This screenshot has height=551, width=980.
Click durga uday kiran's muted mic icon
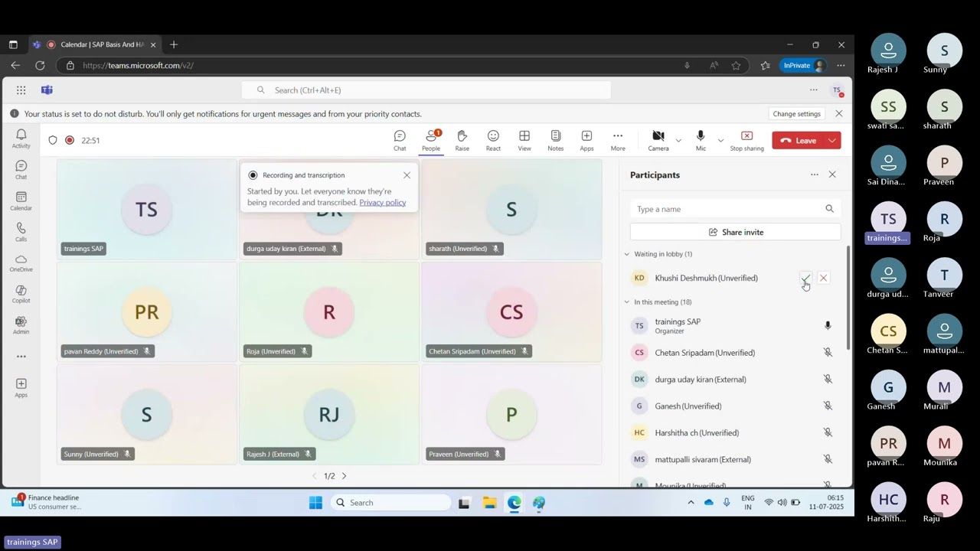click(x=828, y=380)
